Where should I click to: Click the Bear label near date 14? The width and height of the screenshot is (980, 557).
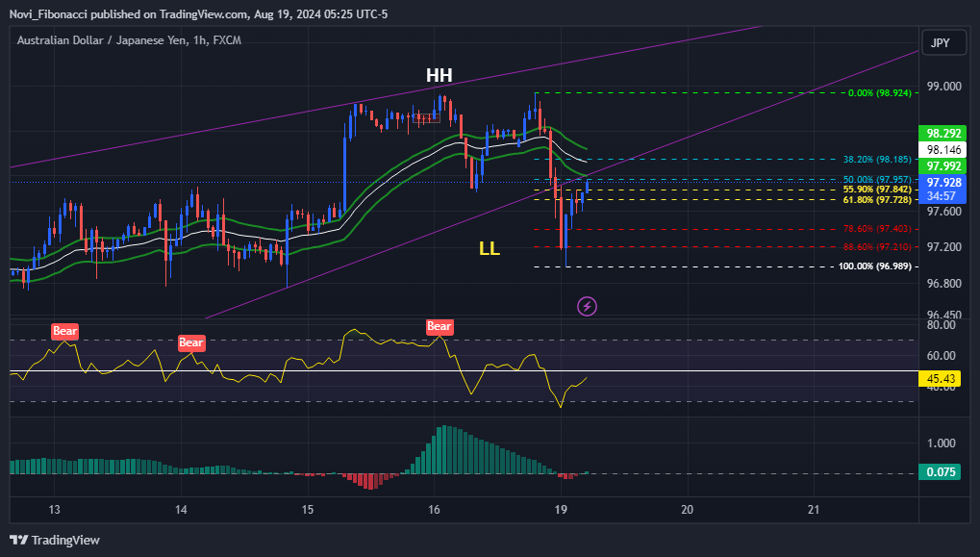[191, 342]
